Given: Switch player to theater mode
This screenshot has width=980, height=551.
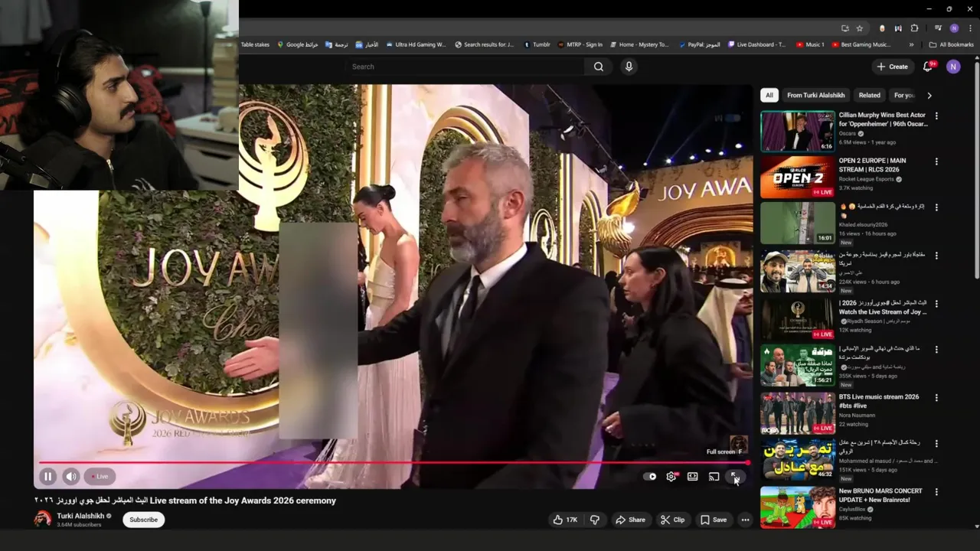Looking at the screenshot, I should coord(692,476).
